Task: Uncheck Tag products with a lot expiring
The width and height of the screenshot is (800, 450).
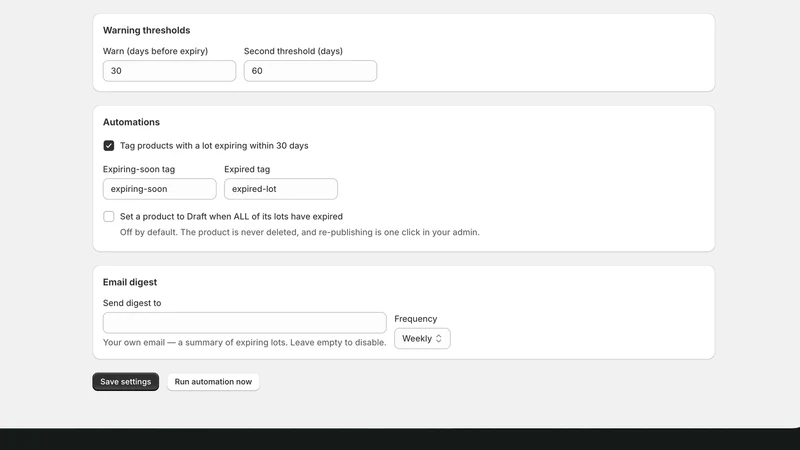Action: point(109,146)
